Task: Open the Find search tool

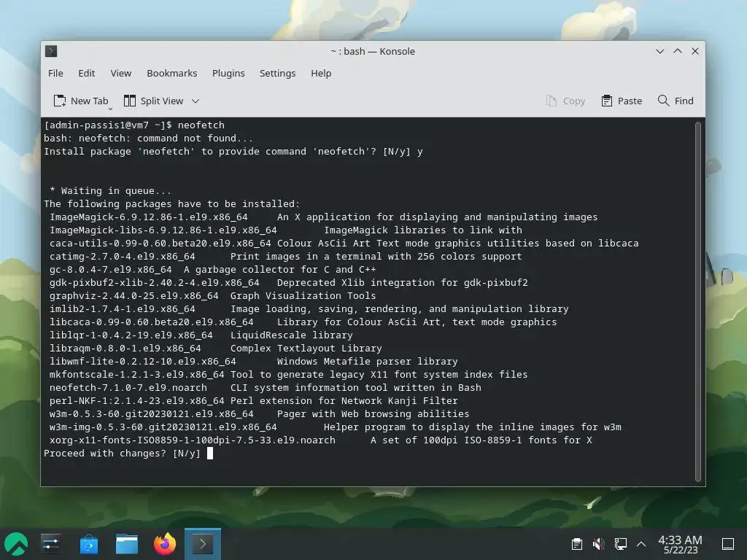Action: [676, 101]
